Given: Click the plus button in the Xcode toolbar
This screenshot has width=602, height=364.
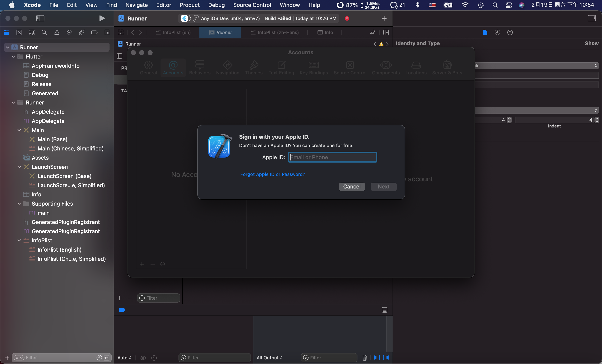Looking at the screenshot, I should [x=384, y=18].
